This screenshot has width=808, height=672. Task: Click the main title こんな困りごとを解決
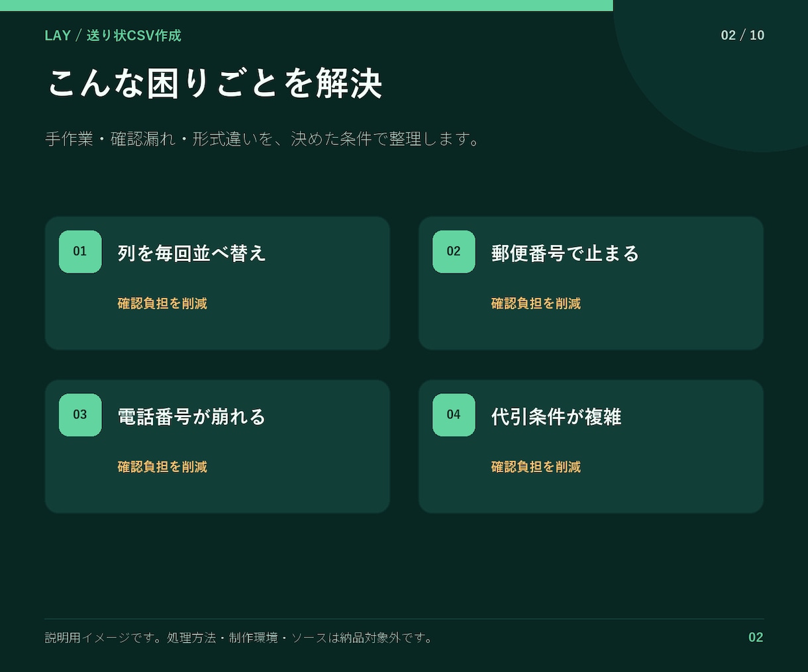point(214,83)
